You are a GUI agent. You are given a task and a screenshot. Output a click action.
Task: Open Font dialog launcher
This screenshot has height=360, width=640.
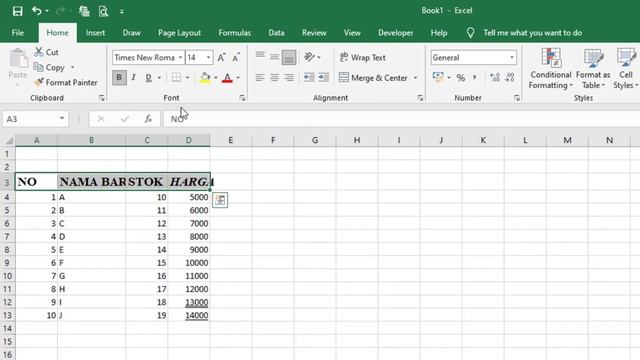click(x=242, y=98)
